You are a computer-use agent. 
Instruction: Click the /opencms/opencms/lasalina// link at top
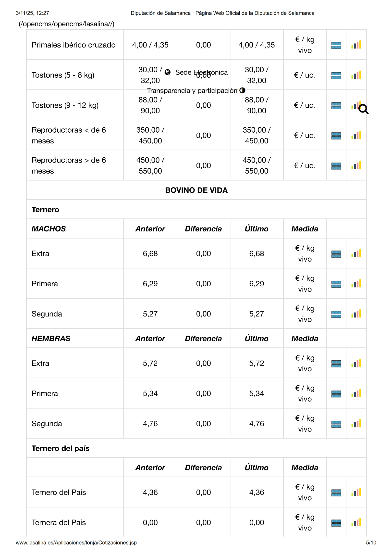click(67, 24)
